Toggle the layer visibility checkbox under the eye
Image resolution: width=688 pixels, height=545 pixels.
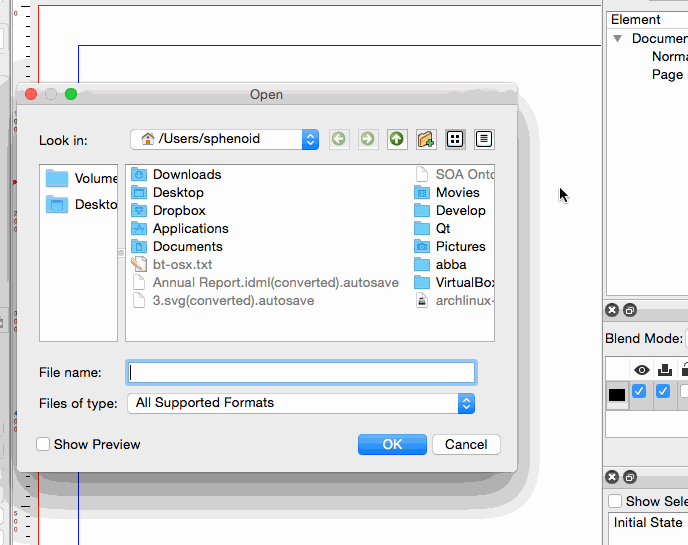(x=639, y=392)
